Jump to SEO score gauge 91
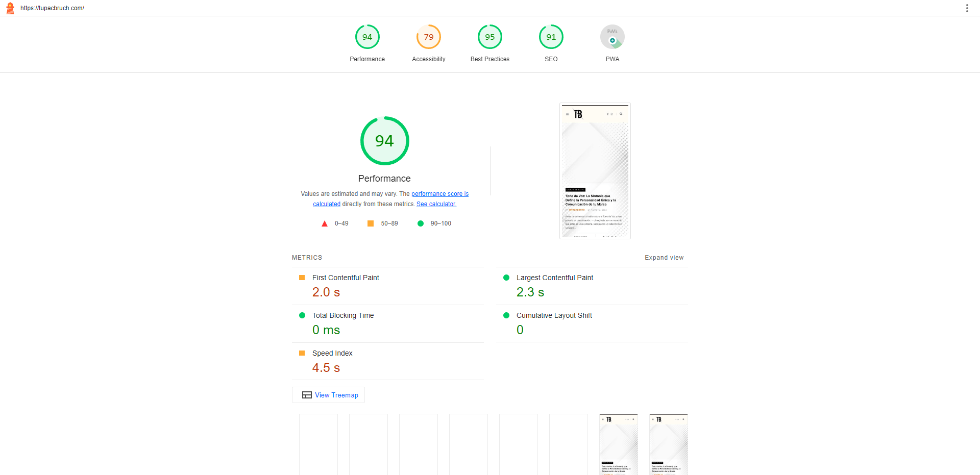980x475 pixels. (x=551, y=37)
